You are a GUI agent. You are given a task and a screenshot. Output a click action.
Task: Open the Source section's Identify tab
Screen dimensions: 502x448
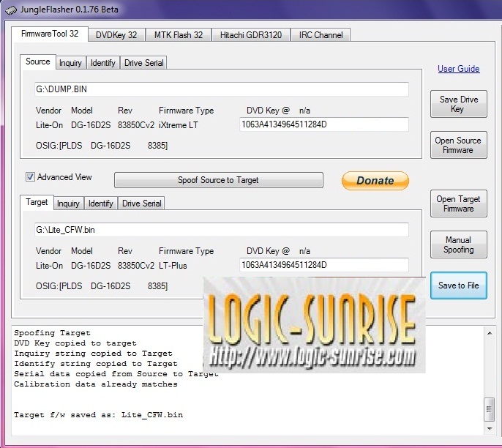(102, 63)
